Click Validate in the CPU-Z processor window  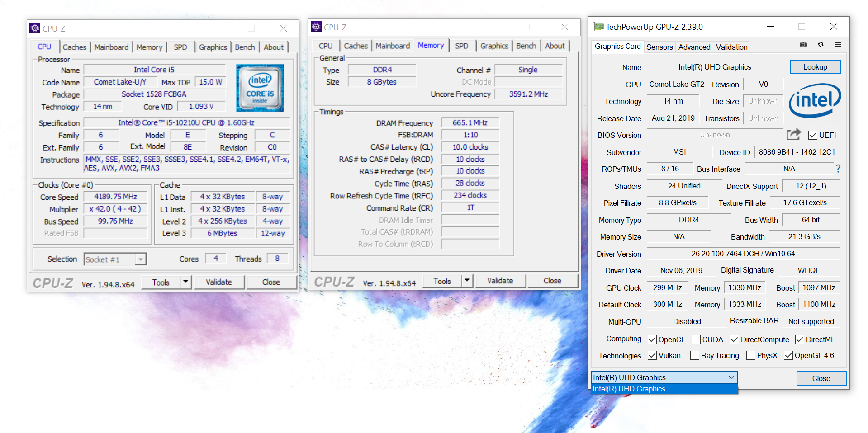pos(219,282)
